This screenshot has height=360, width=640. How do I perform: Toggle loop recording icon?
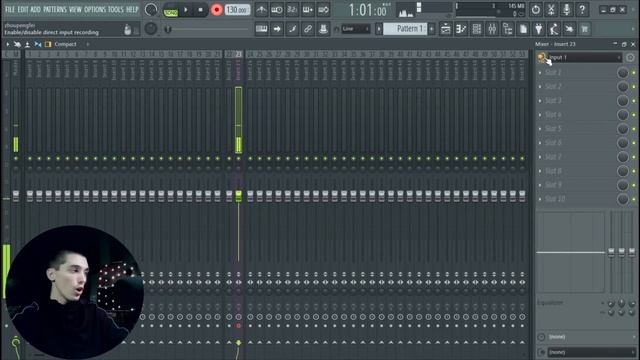pyautogui.click(x=323, y=9)
